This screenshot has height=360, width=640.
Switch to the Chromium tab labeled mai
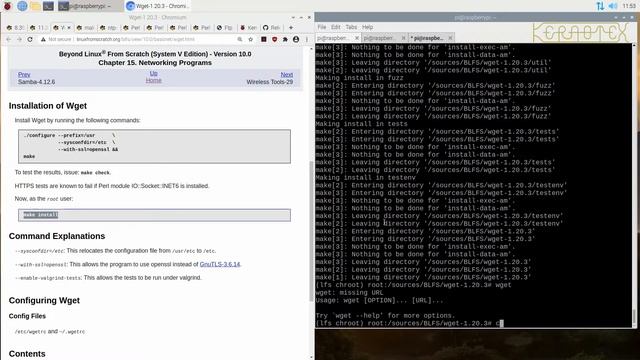tap(85, 28)
